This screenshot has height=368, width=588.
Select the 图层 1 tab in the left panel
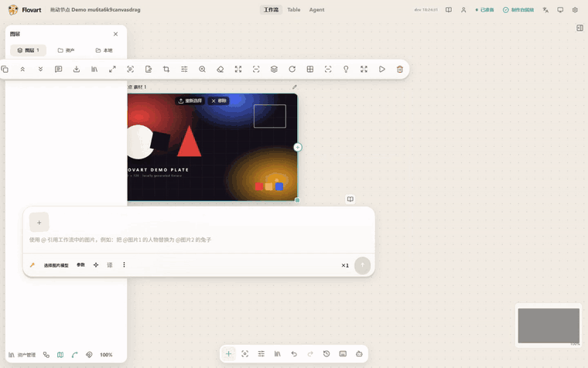tap(28, 50)
